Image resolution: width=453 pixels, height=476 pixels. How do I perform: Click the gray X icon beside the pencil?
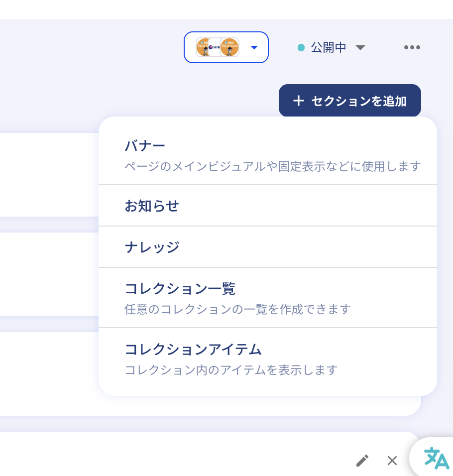click(392, 461)
